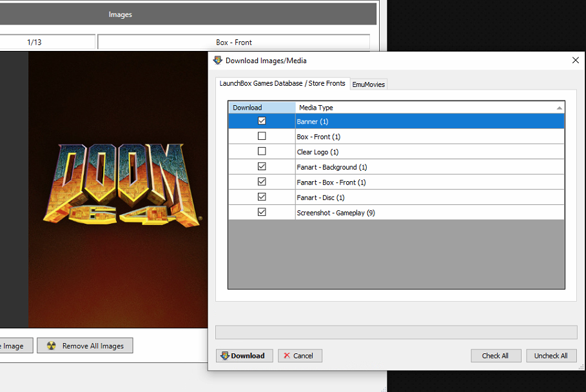
Task: Click the LaunchBox icon in dialog title bar
Action: (217, 60)
